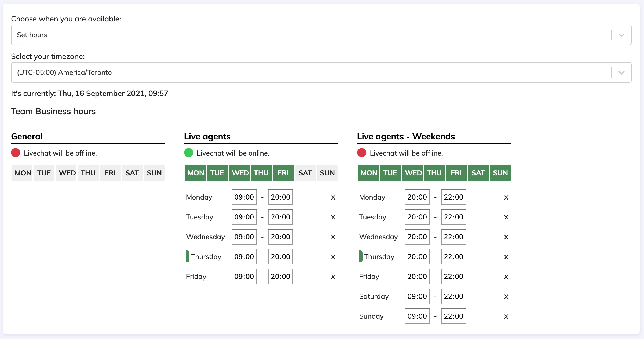Remove Wednesday hours in Live agents - Weekends

point(506,237)
